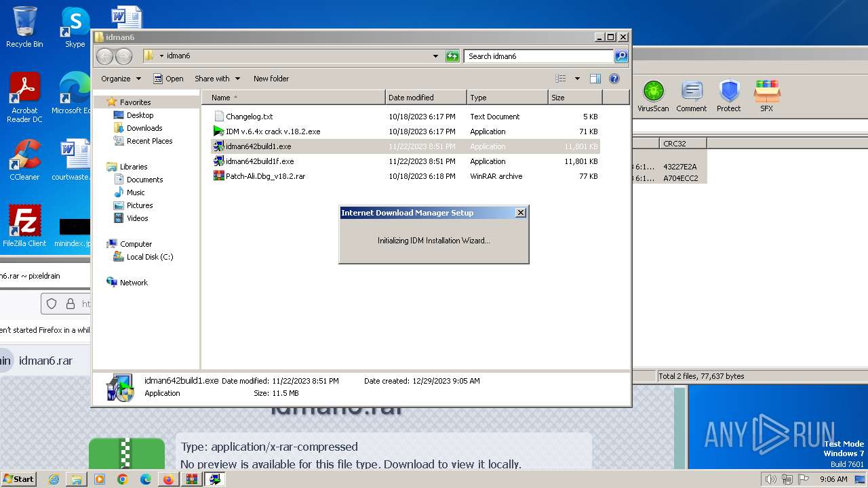Select the idman642build1.exe file row
Image resolution: width=868 pixels, height=488 pixels.
pos(406,146)
